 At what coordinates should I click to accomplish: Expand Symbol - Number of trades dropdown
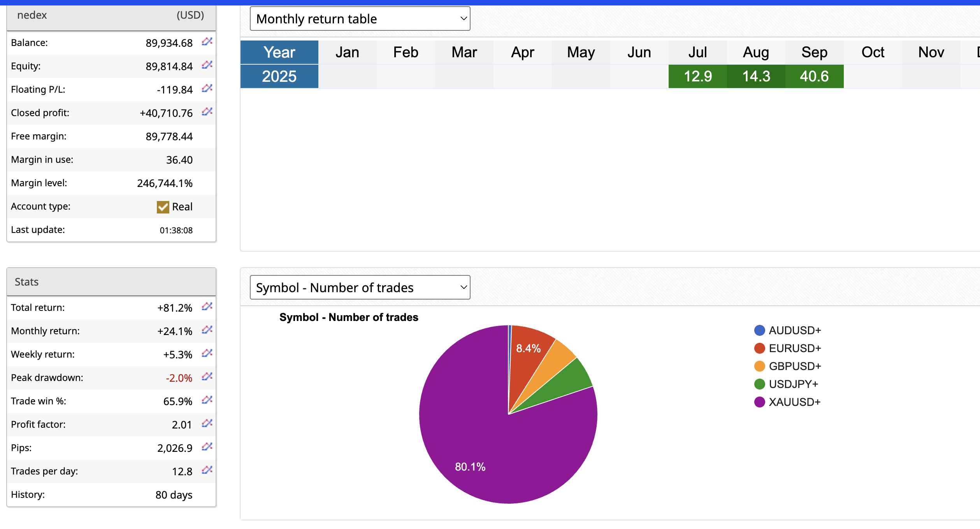[x=360, y=287]
